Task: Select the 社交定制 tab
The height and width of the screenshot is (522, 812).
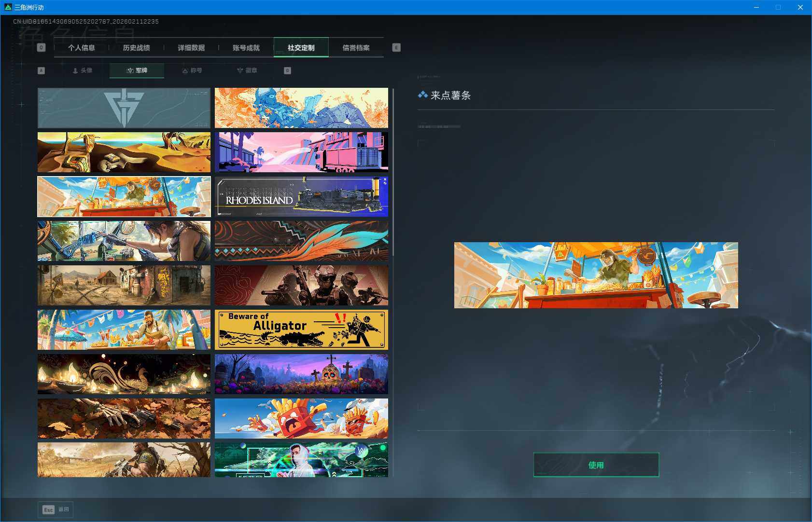Action: (x=301, y=48)
